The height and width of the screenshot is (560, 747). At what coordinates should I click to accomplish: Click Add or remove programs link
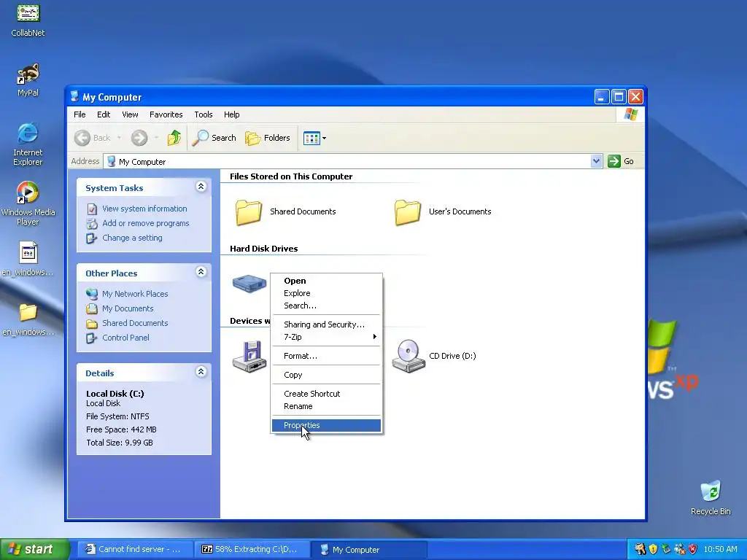point(145,223)
